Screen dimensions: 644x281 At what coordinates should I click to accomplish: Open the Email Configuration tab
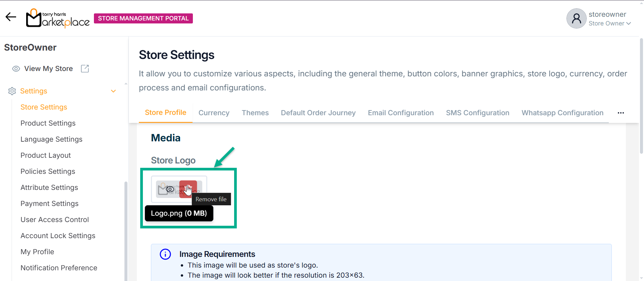(x=400, y=113)
